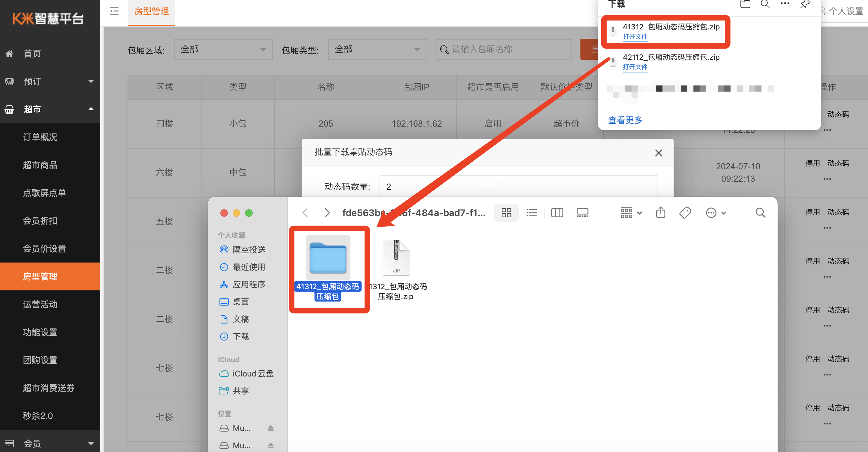This screenshot has height=452, width=868.
Task: Open Finder action menu with ellipsis circle
Action: tap(716, 213)
